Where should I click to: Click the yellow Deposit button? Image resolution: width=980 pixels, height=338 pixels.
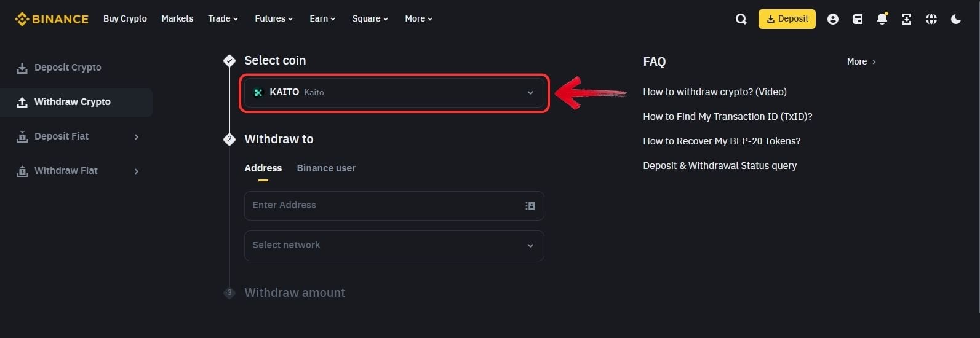[787, 19]
